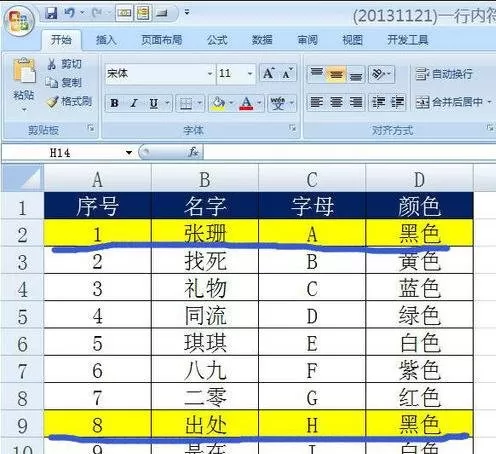Switch to the 开始 ribbon tab

pyautogui.click(x=61, y=40)
